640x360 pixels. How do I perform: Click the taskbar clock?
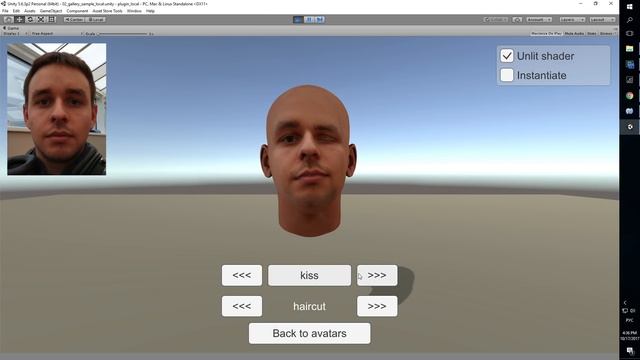tap(630, 336)
